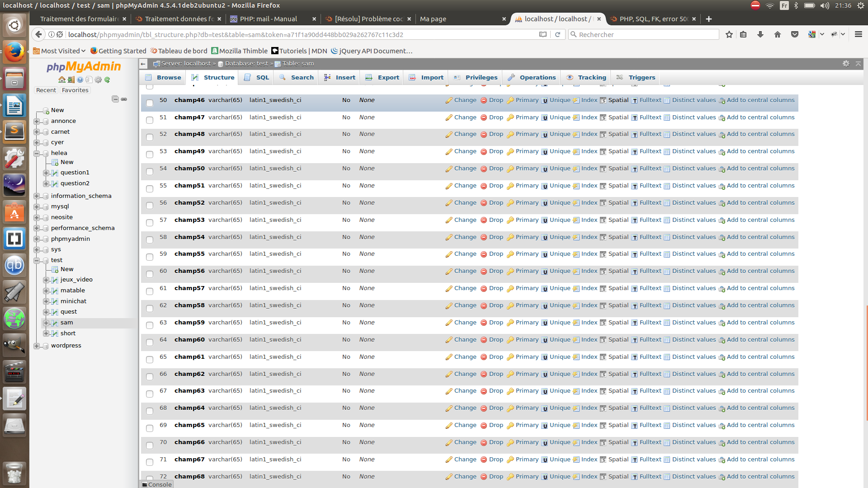Expand the wordpress database node
Viewport: 868px width, 488px height.
point(37,346)
